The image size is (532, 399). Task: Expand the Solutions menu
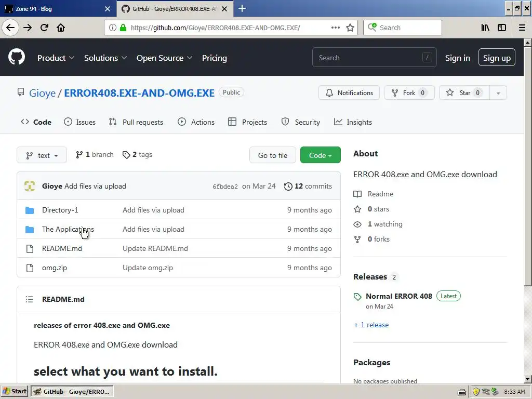click(x=105, y=58)
